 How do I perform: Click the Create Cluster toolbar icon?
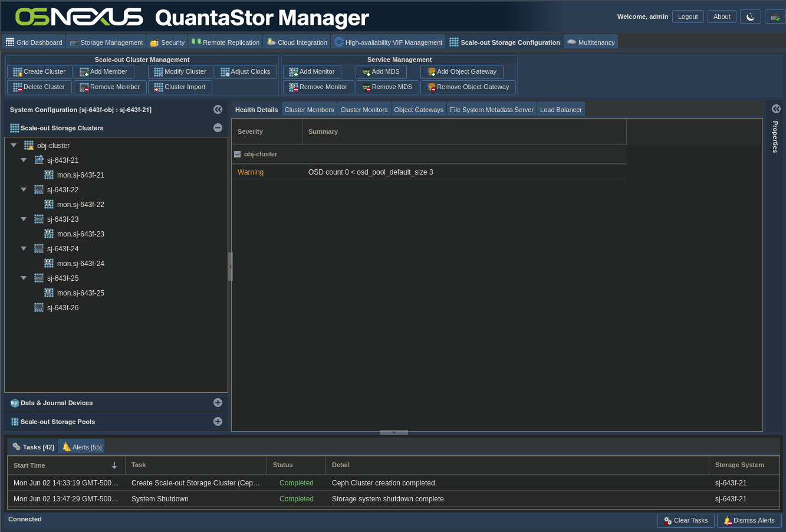pos(17,72)
